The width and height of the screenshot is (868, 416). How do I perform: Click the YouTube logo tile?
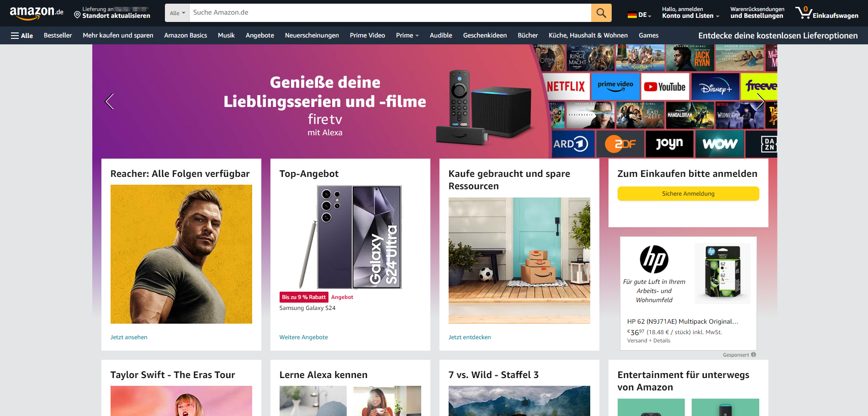coord(665,86)
